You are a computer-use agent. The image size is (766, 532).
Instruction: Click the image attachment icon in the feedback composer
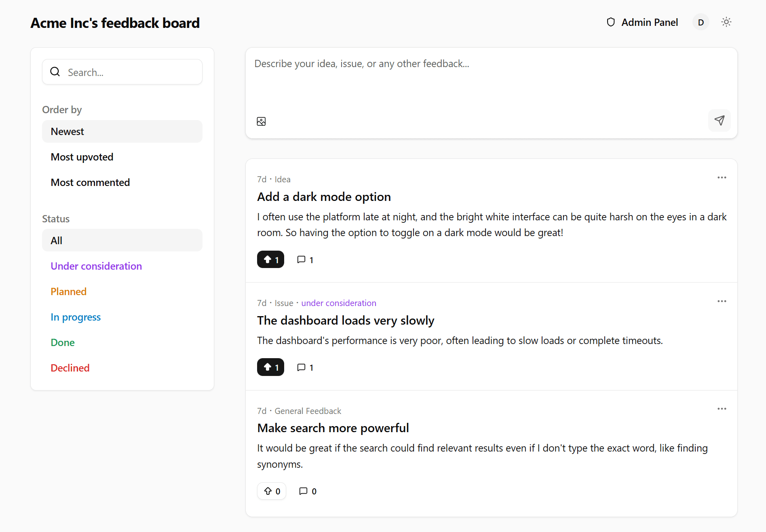pyautogui.click(x=261, y=121)
